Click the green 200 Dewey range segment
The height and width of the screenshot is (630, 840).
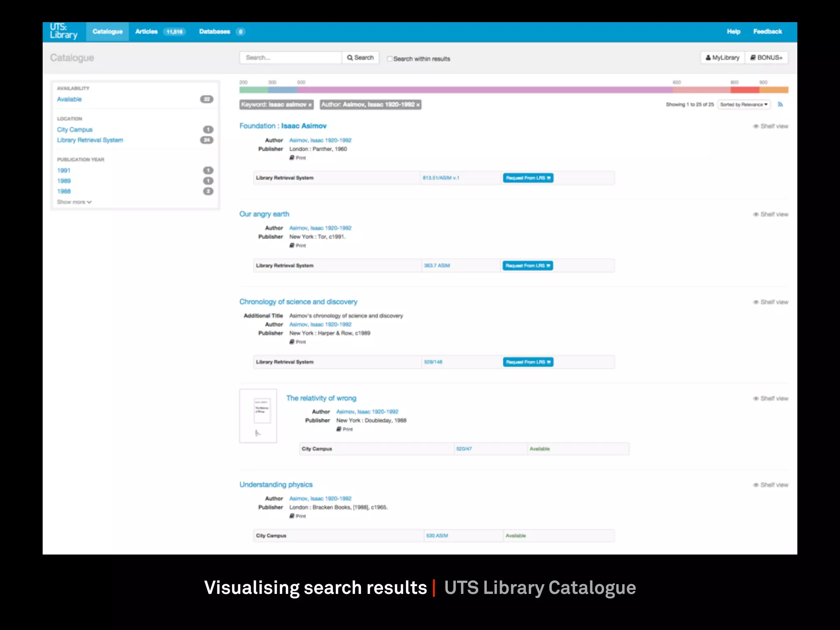pyautogui.click(x=254, y=90)
